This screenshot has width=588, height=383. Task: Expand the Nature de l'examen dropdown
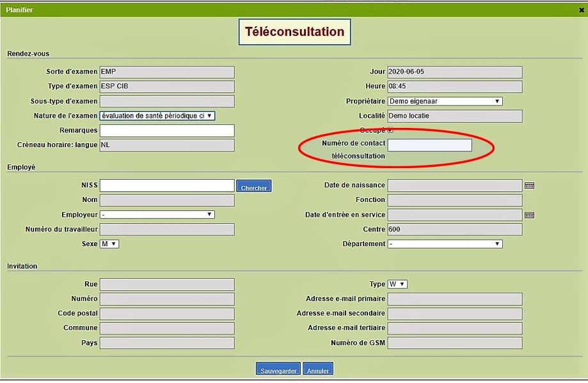click(157, 116)
